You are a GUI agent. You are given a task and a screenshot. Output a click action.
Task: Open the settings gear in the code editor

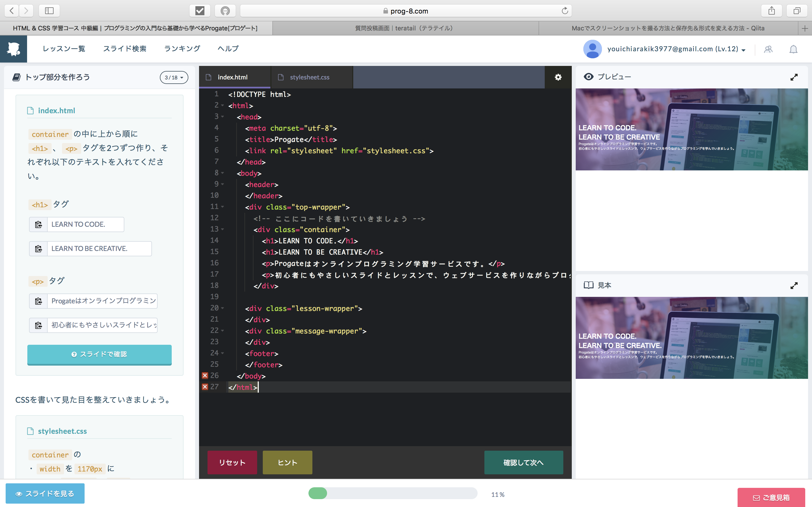tap(558, 77)
